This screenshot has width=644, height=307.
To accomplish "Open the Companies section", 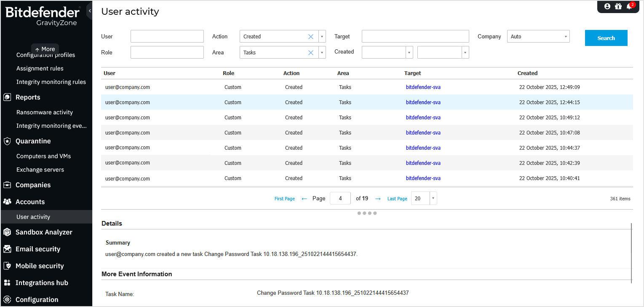I will point(33,185).
